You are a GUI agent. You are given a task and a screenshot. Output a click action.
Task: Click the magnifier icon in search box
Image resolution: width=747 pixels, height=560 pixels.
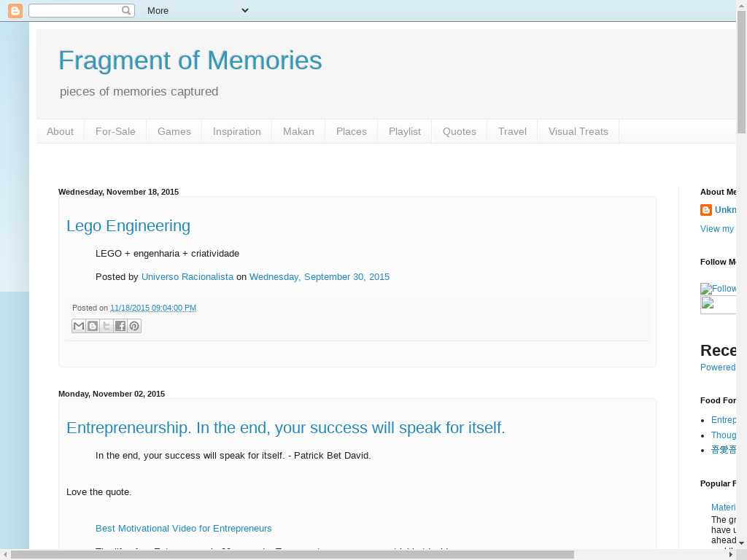(x=126, y=10)
